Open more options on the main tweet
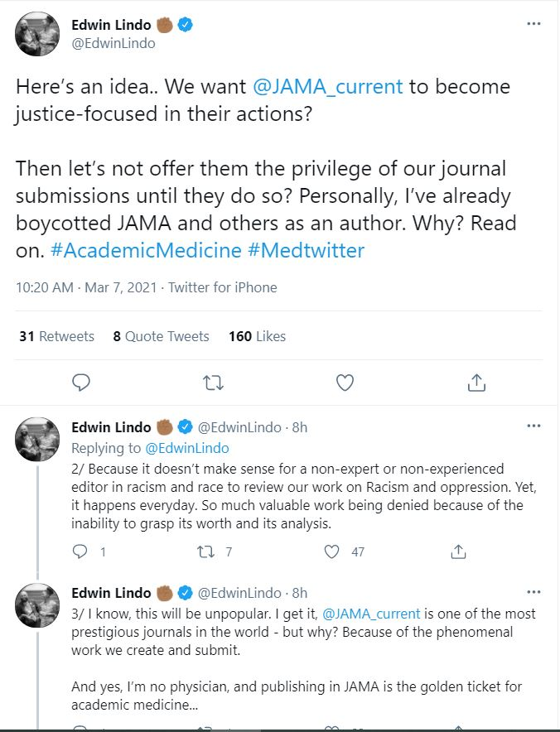This screenshot has height=732, width=560. tap(533, 23)
